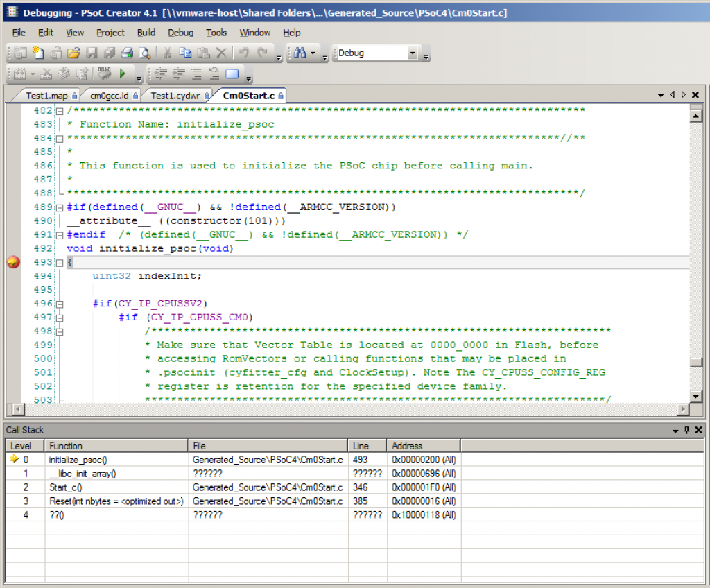
Task: Open the Debug menu
Action: click(x=180, y=33)
